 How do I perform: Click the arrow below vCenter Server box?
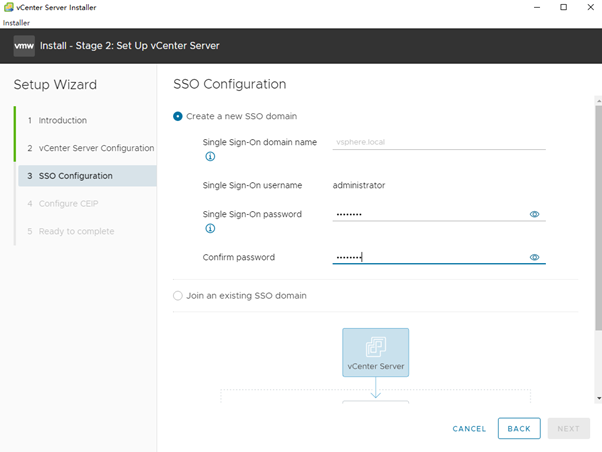click(375, 387)
